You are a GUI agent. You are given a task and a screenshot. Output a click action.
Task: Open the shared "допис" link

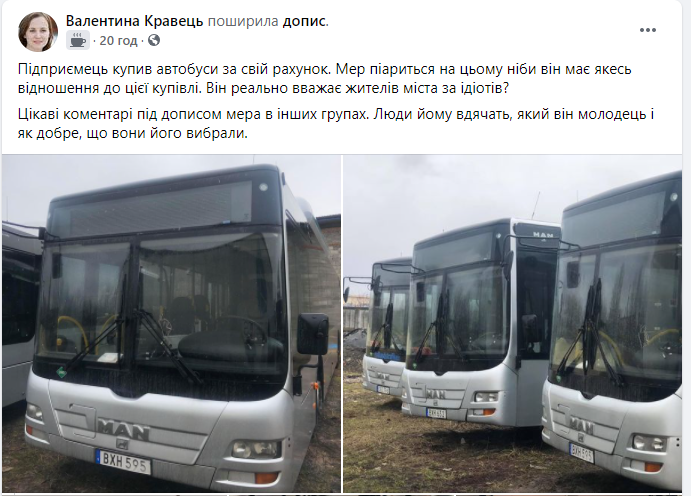[x=304, y=21]
